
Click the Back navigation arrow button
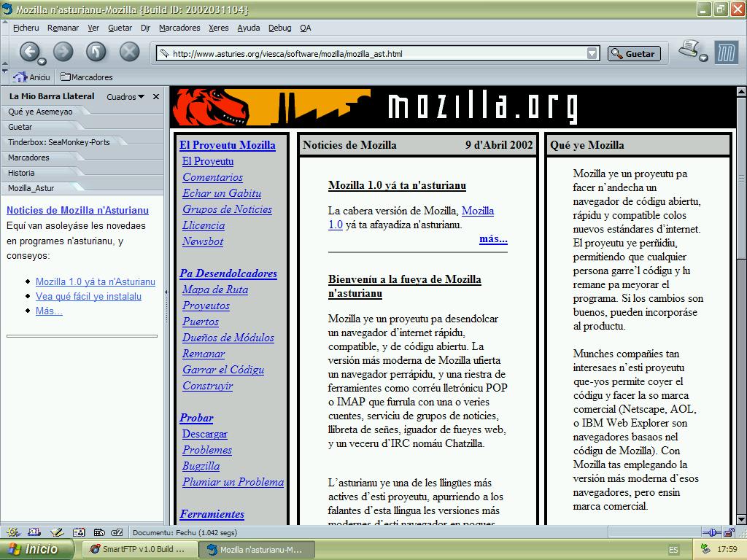29,52
